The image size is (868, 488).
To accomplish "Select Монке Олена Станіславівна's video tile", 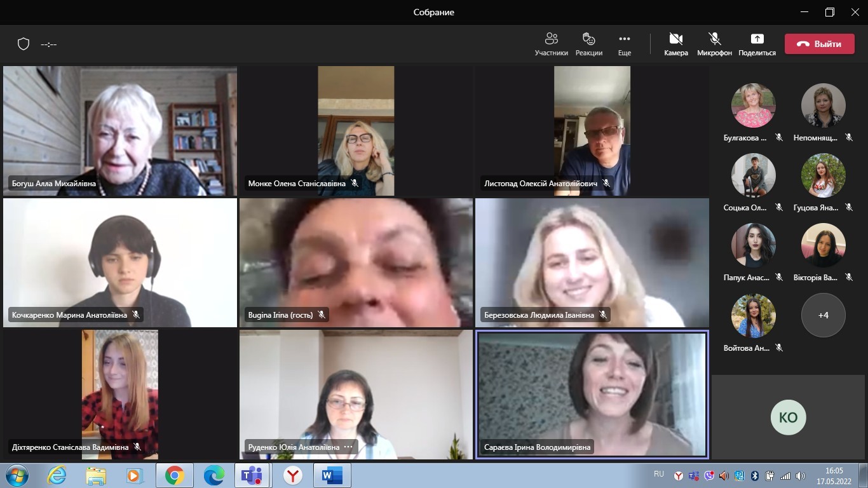I will coord(356,131).
